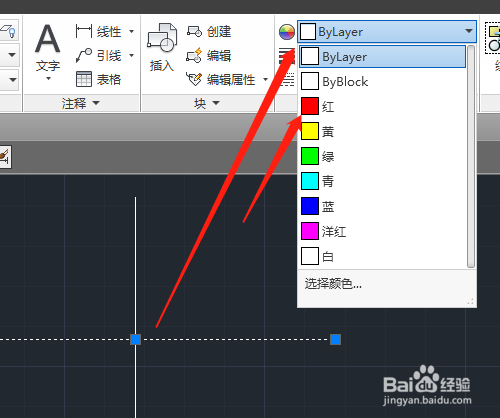Click the Leader (引线) tool icon

83,55
